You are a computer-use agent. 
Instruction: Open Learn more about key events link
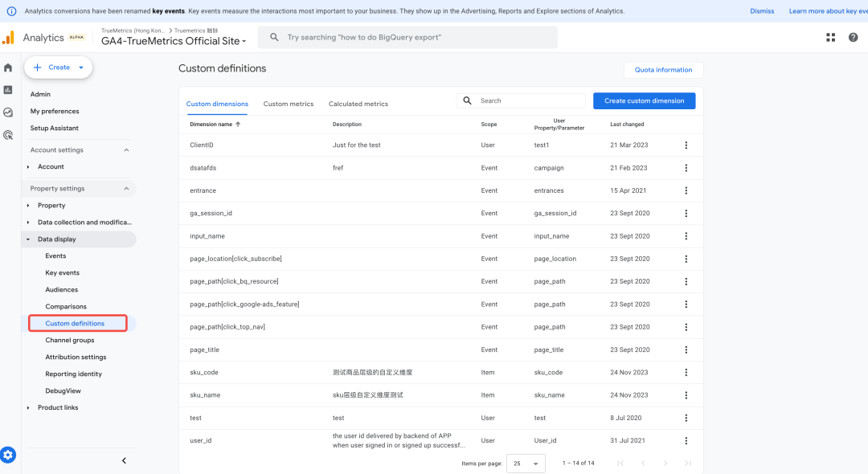(828, 11)
